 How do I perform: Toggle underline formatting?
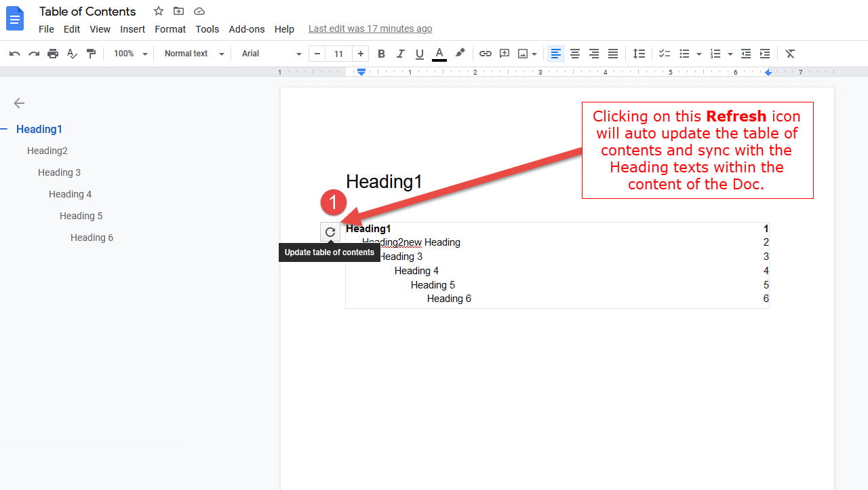pyautogui.click(x=419, y=54)
